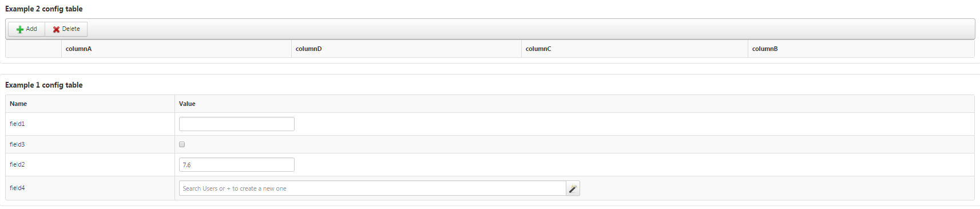Click the field2 input containing 7.6
Viewport: 980px width, 209px height.
[237, 165]
